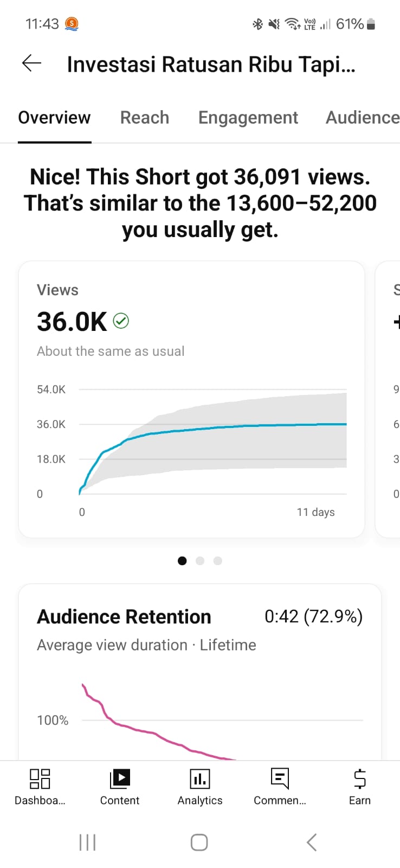Viewport: 400px width, 868px height.
Task: Tap the green verified checkmark beside 36.0K
Action: [x=121, y=321]
